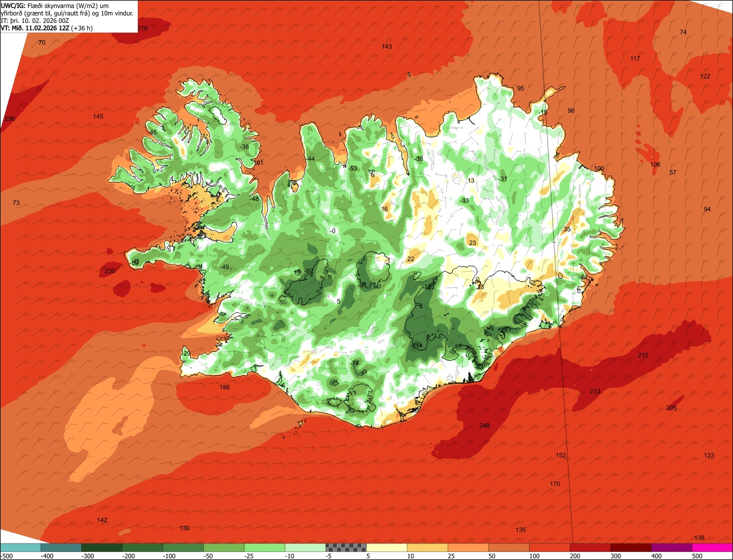733x560 pixels.
Task: Click the map value -114
Action: [417, 345]
